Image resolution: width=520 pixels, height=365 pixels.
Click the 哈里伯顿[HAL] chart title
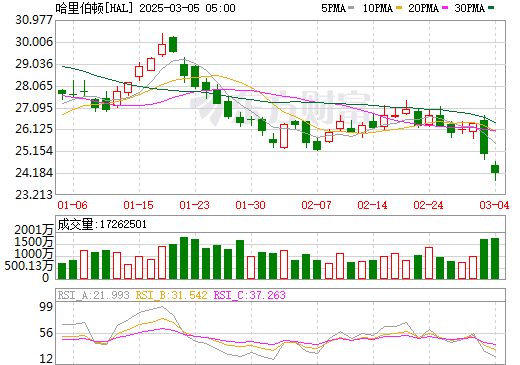pyautogui.click(x=94, y=8)
